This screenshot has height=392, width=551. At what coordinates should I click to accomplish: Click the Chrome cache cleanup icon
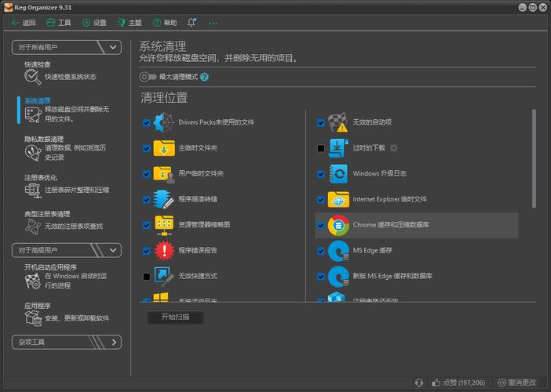(338, 225)
